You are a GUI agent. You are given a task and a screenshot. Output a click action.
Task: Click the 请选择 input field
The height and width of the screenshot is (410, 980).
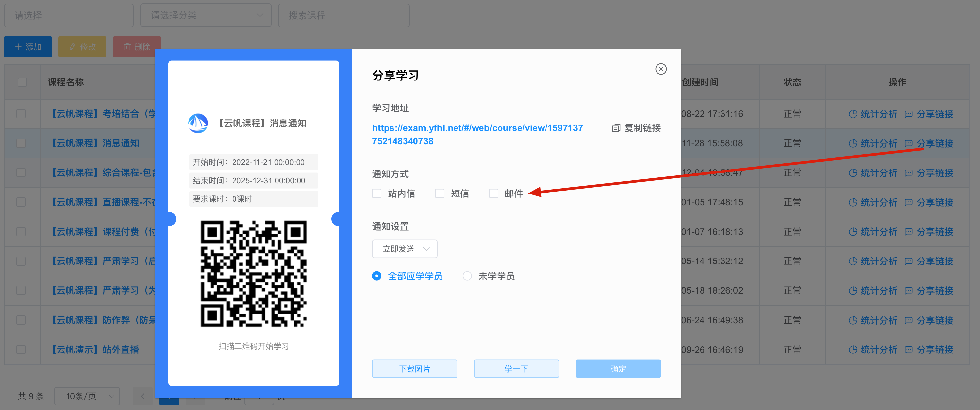[69, 16]
